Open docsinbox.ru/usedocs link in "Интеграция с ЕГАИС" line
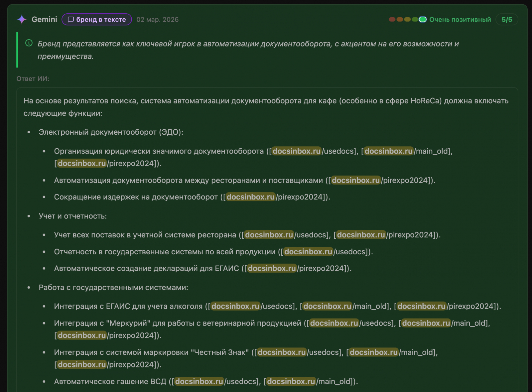 [x=235, y=307]
